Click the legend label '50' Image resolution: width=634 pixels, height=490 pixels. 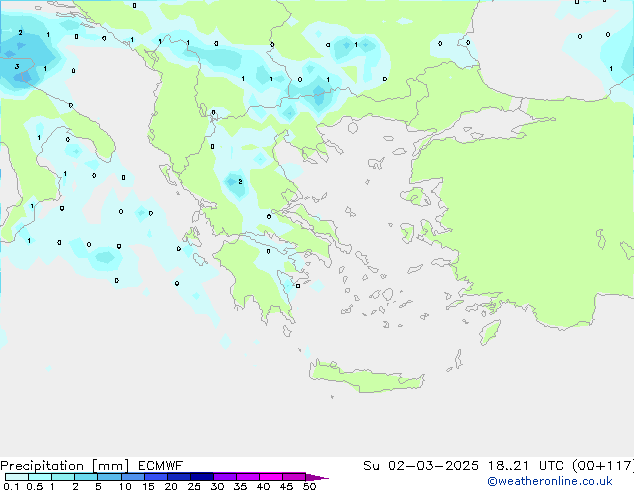click(309, 486)
